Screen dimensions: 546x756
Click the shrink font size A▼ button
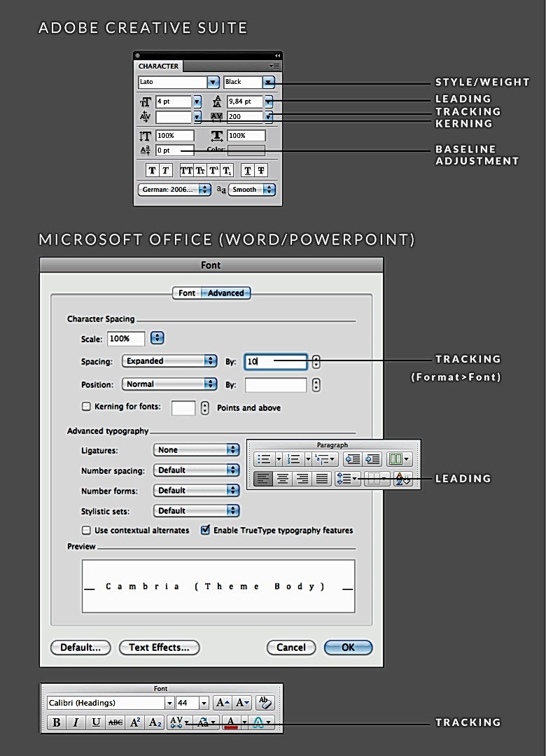coord(242,703)
